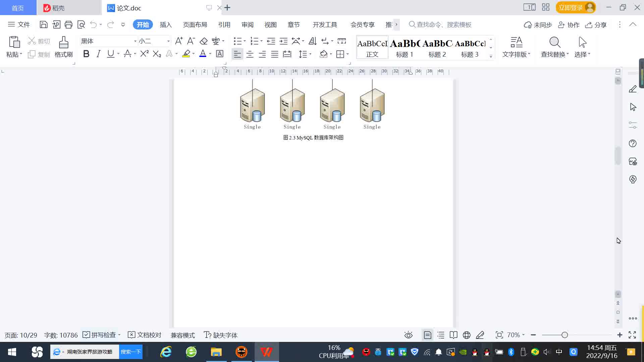Decrease paragraph indent

click(271, 41)
